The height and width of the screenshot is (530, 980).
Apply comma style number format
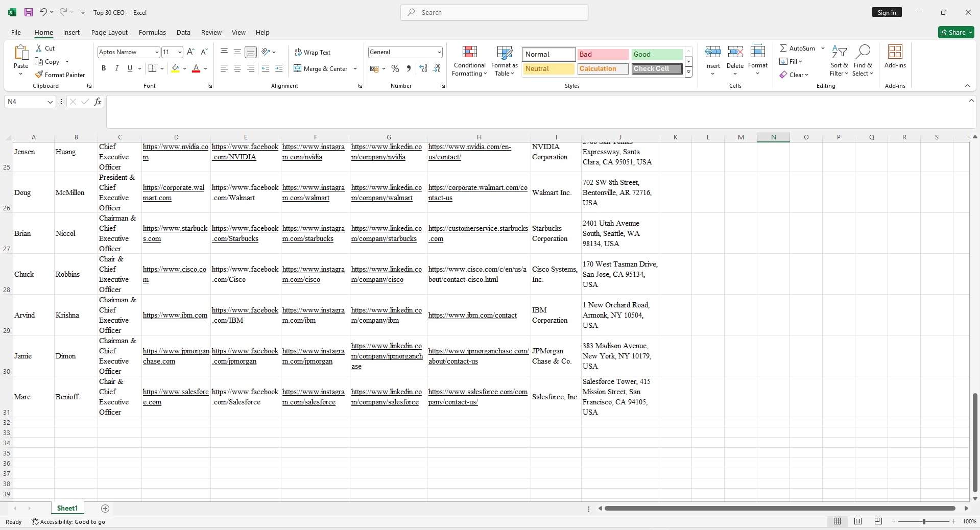coord(409,68)
